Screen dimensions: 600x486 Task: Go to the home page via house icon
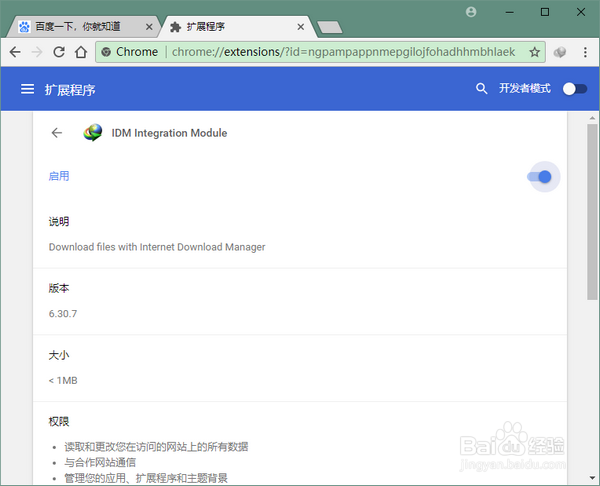click(x=81, y=52)
